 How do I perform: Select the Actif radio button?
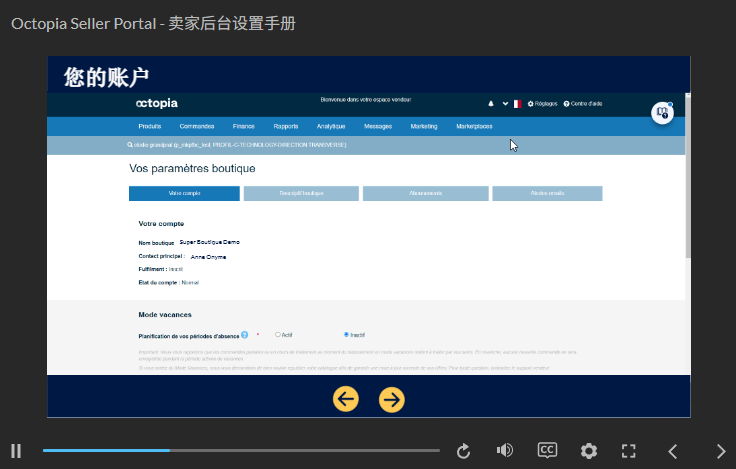pyautogui.click(x=278, y=335)
